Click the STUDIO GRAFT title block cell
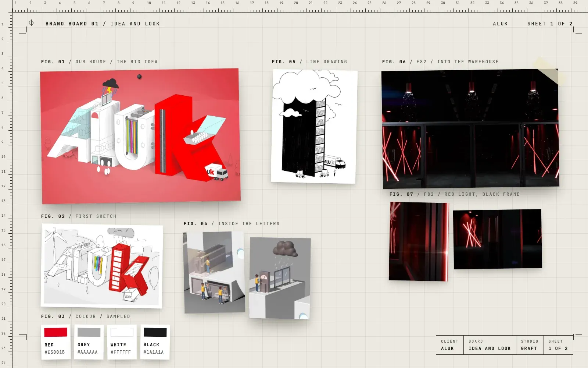588x368 pixels. (530, 345)
